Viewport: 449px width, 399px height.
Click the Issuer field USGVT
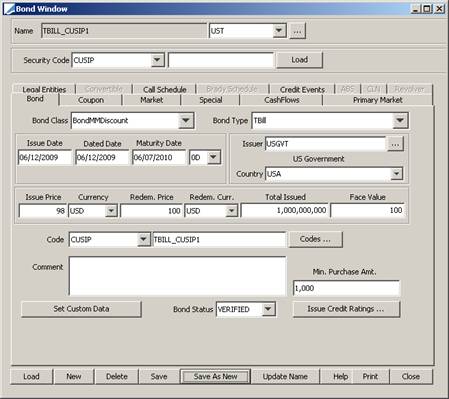click(325, 144)
